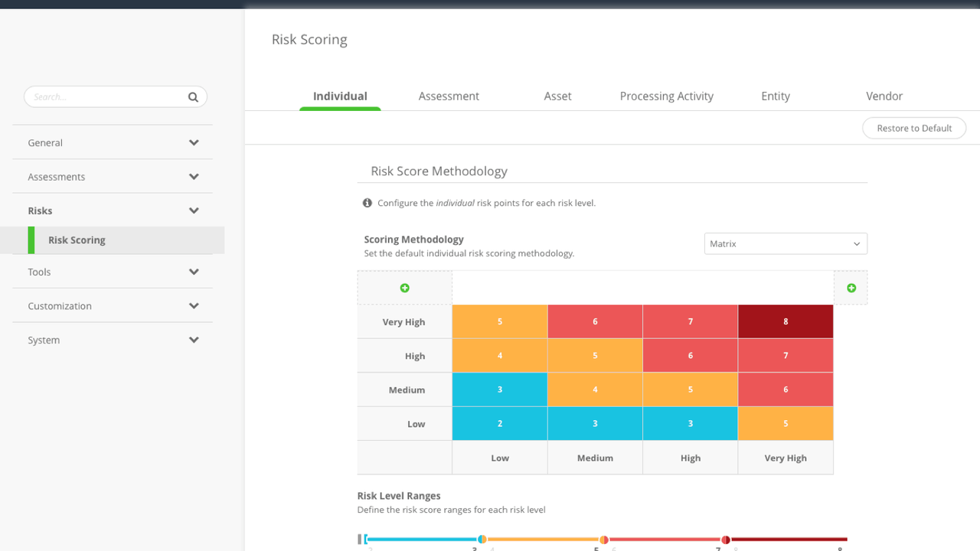Add a matrix column with right plus icon
This screenshot has width=980, height=551.
tap(851, 288)
